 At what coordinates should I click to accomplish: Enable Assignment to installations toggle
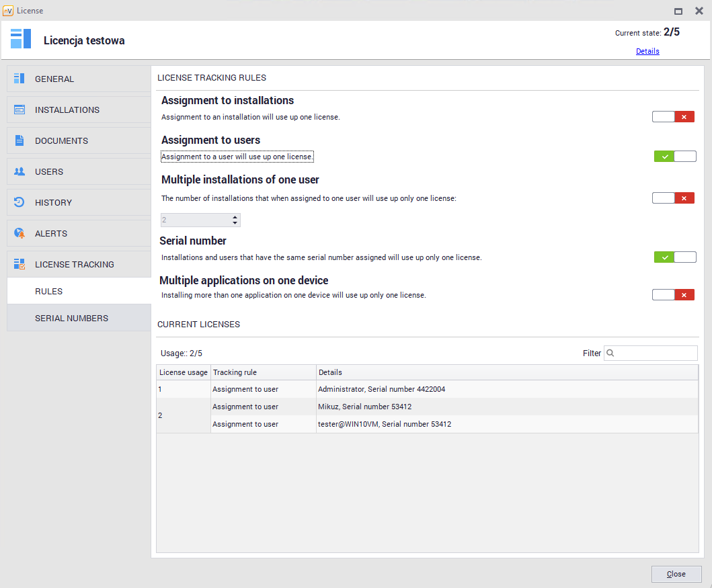click(673, 117)
